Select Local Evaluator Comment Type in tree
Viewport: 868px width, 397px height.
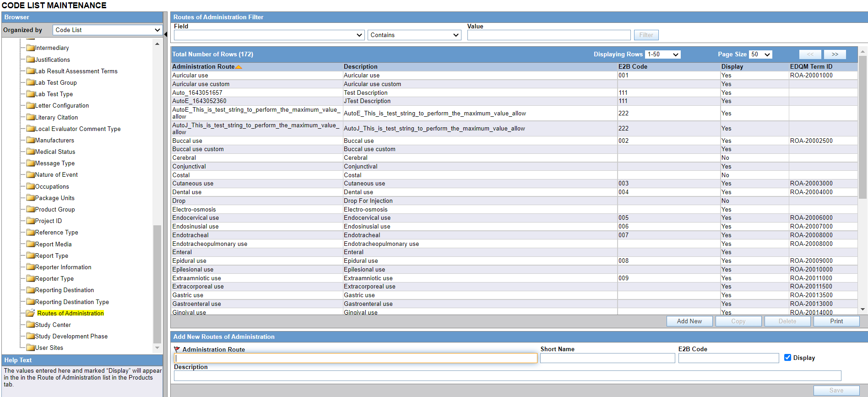point(78,129)
